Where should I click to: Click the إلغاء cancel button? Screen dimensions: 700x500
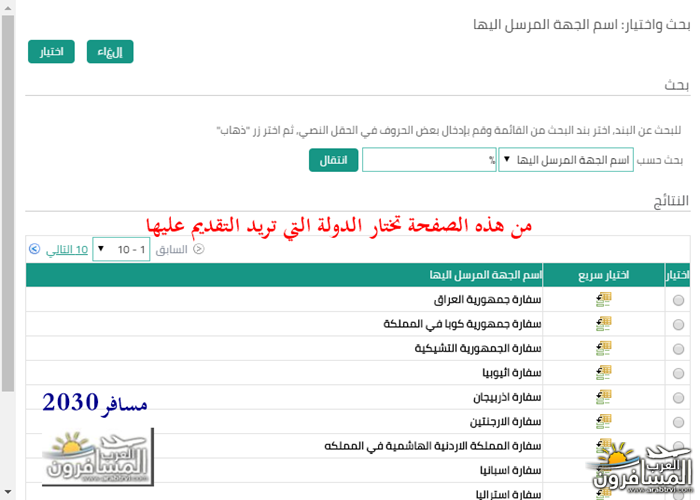point(110,52)
